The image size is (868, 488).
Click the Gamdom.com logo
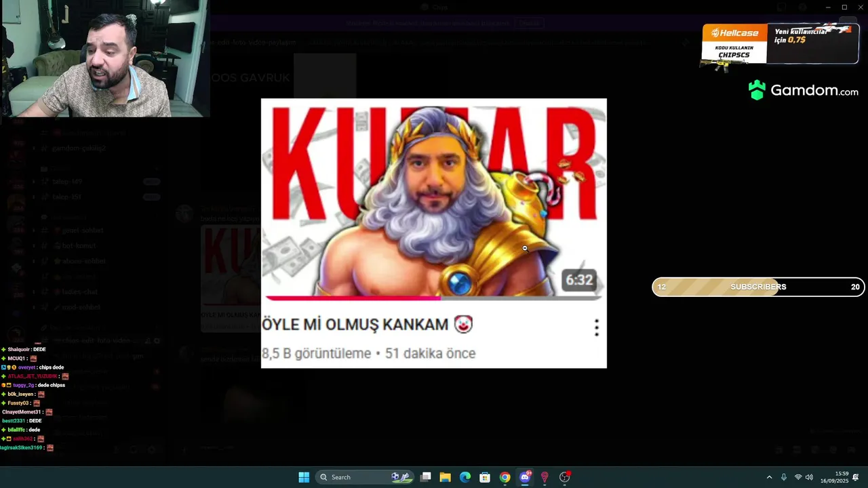tap(804, 90)
